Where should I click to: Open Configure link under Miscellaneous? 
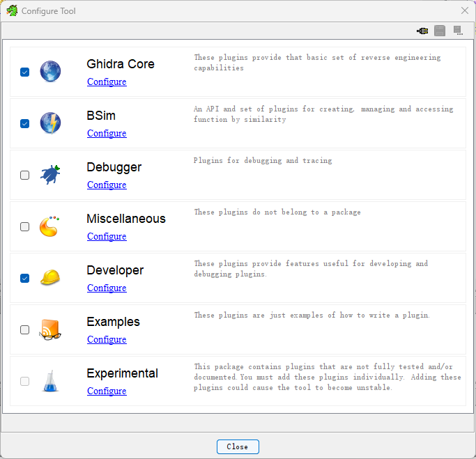(x=107, y=237)
